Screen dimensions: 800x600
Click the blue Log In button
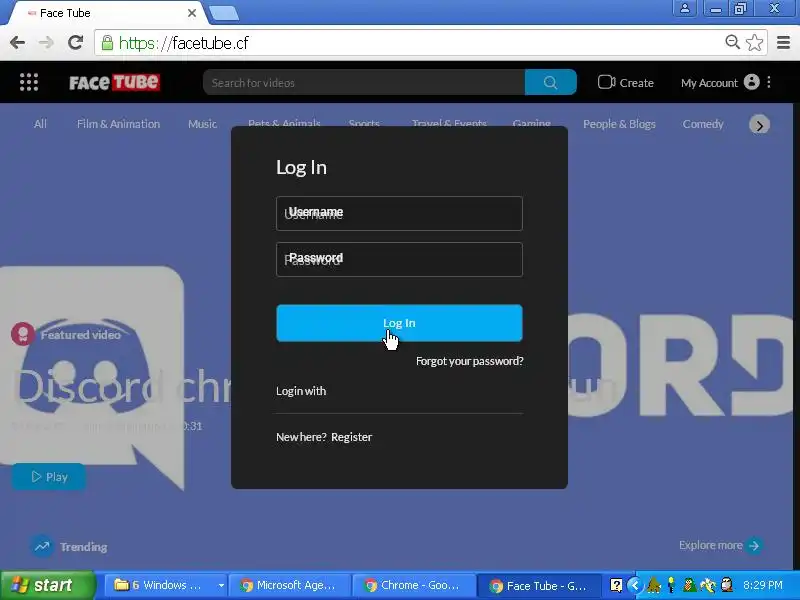399,323
